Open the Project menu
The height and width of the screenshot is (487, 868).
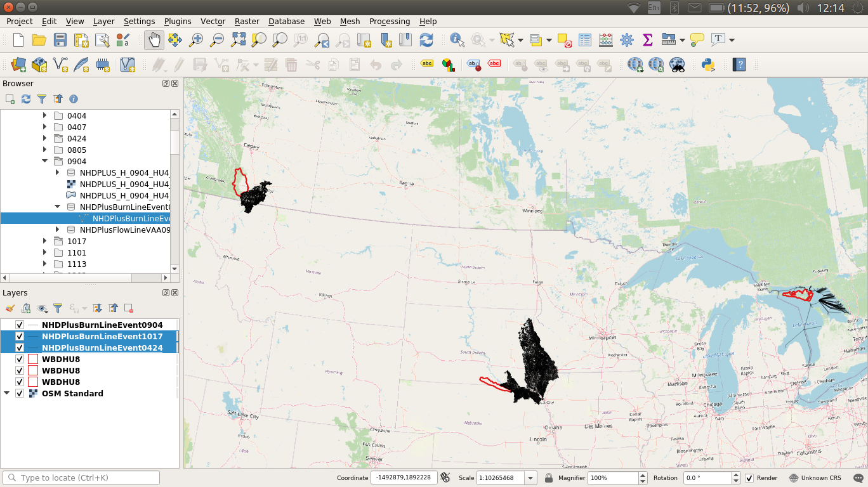20,22
